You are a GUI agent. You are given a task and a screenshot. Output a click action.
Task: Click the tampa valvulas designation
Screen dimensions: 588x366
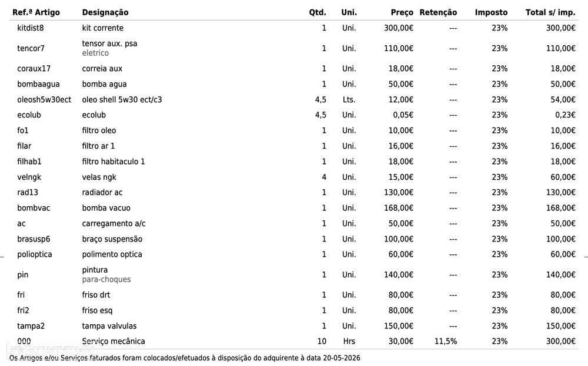[x=109, y=326]
